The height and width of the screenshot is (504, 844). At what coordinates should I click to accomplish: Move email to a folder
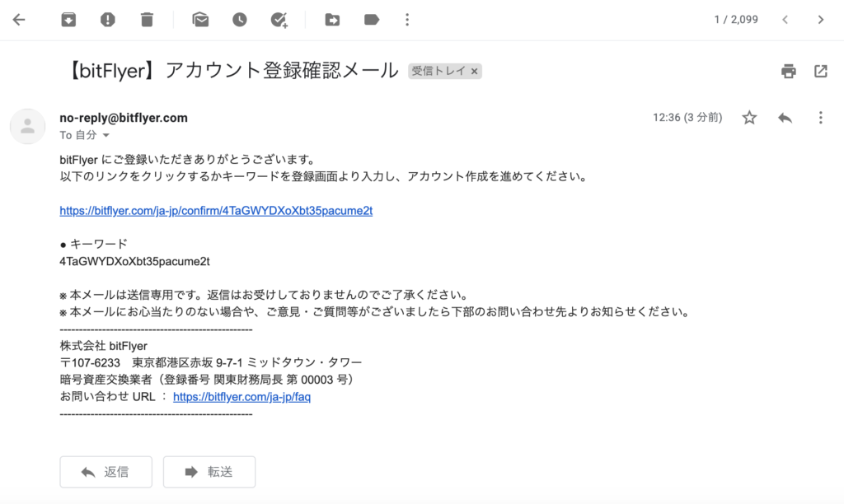point(332,20)
